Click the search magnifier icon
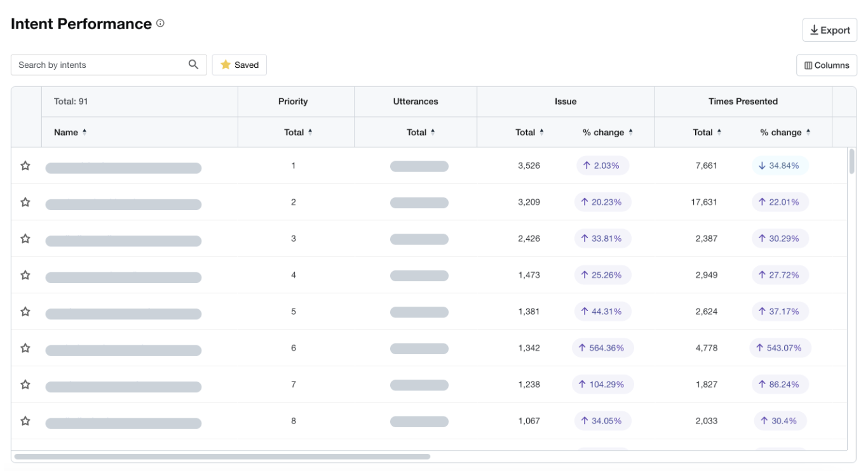 point(193,65)
